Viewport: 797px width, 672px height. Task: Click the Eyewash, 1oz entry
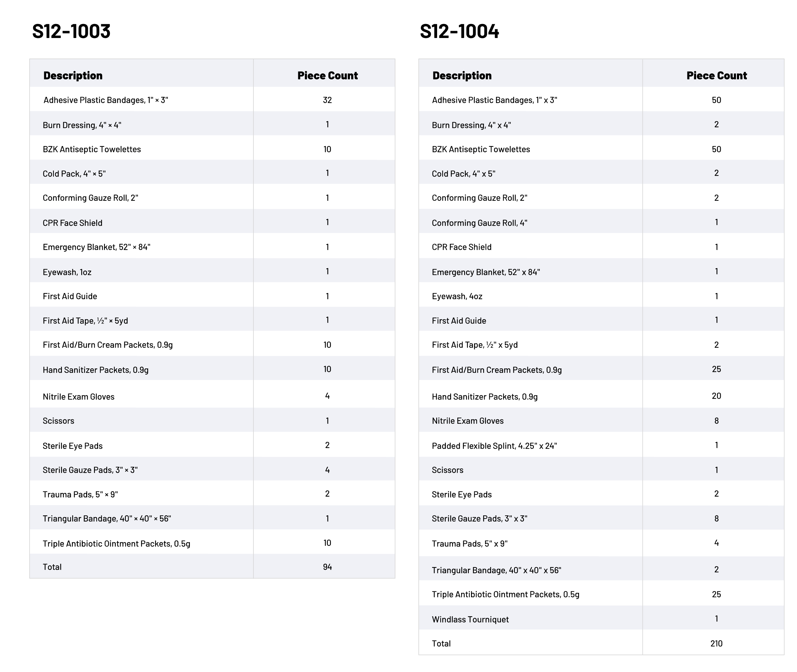pos(67,272)
